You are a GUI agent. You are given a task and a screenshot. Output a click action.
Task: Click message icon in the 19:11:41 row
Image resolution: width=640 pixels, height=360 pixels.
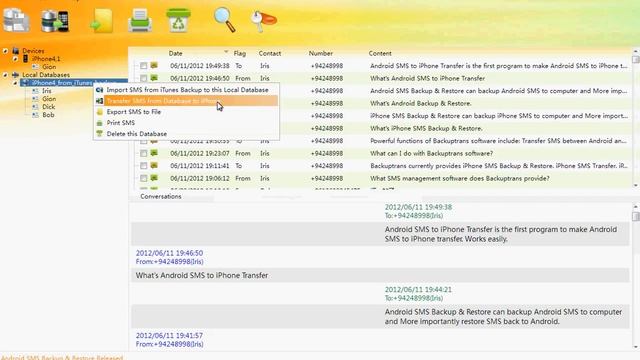[154, 166]
